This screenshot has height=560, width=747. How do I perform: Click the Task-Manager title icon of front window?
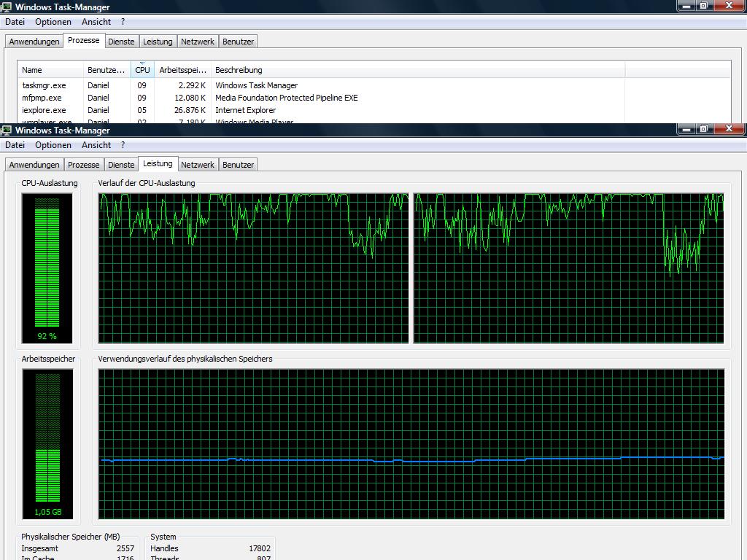(x=7, y=130)
